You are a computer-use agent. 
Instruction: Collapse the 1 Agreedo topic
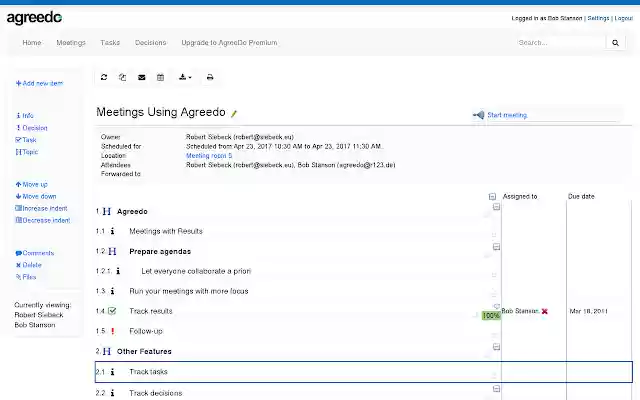496,207
